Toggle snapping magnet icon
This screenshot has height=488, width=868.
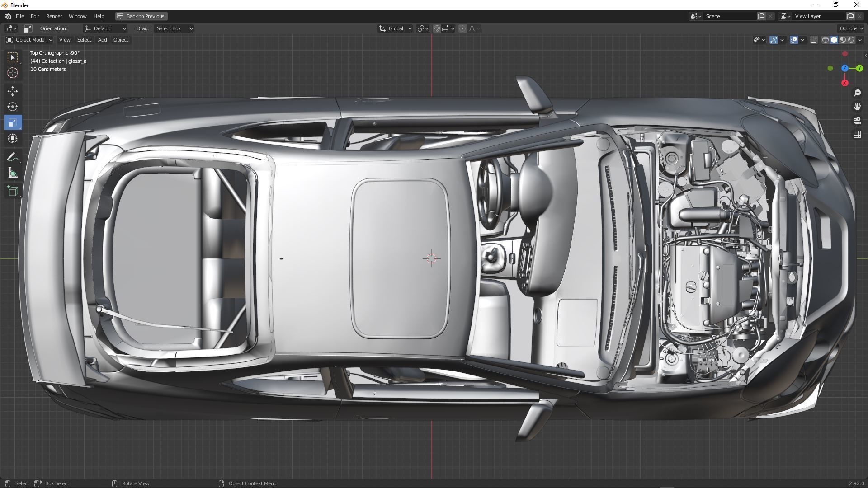[x=436, y=28]
